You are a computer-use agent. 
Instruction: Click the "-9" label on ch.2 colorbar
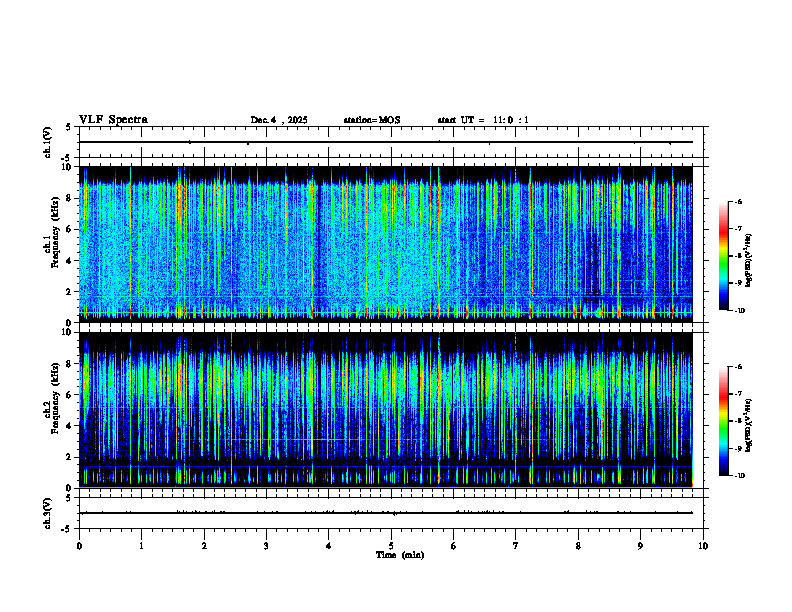point(738,448)
